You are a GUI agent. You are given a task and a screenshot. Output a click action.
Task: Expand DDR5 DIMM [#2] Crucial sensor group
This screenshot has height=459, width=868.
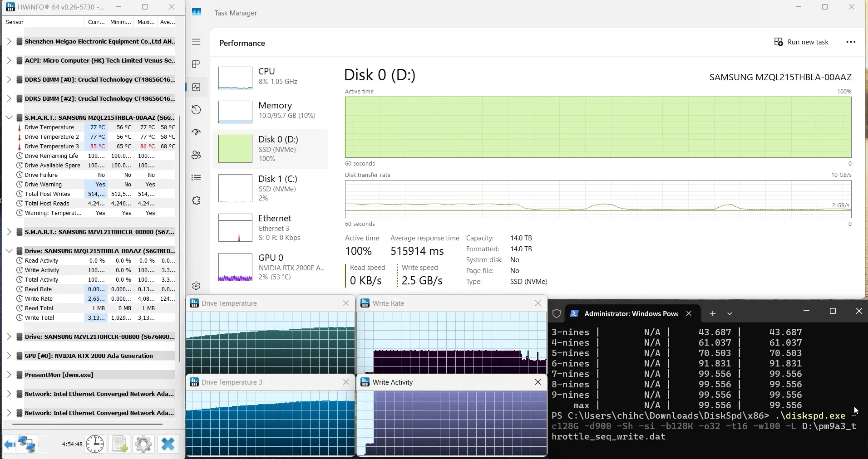point(9,98)
